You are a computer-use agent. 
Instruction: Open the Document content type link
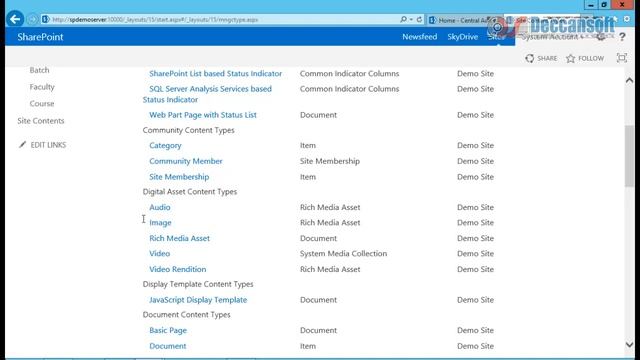coord(167,346)
